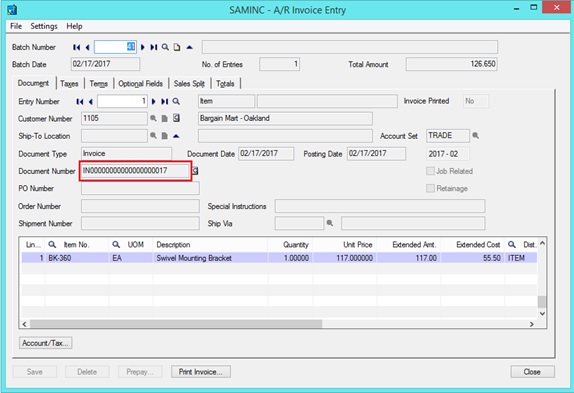Click the Order Number input field
The image size is (574, 393).
pyautogui.click(x=140, y=206)
